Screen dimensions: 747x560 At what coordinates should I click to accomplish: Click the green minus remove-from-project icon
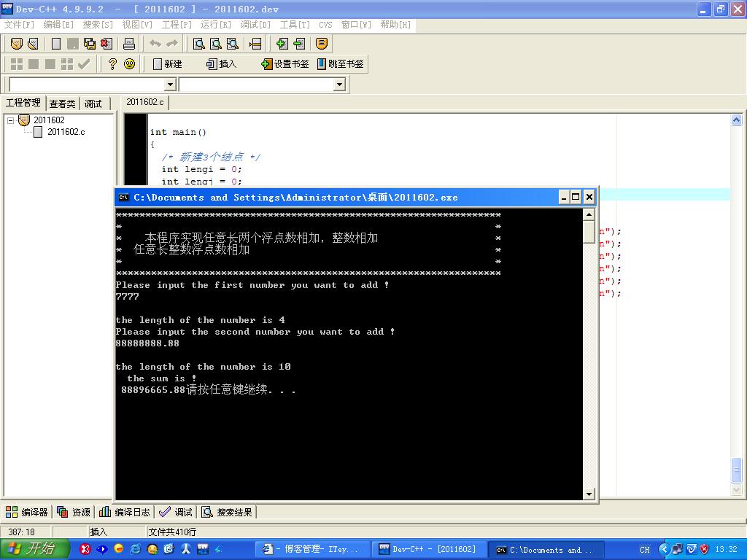298,44
